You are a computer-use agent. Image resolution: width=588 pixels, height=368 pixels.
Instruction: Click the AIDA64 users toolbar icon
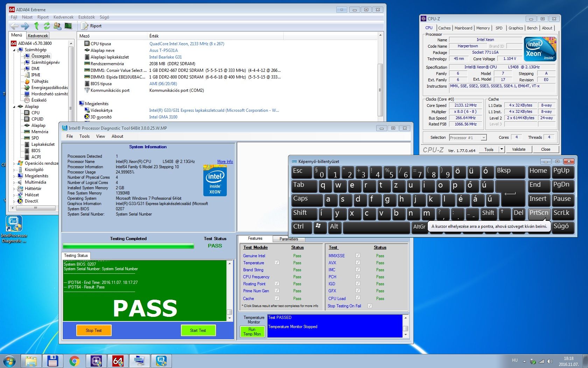point(57,26)
